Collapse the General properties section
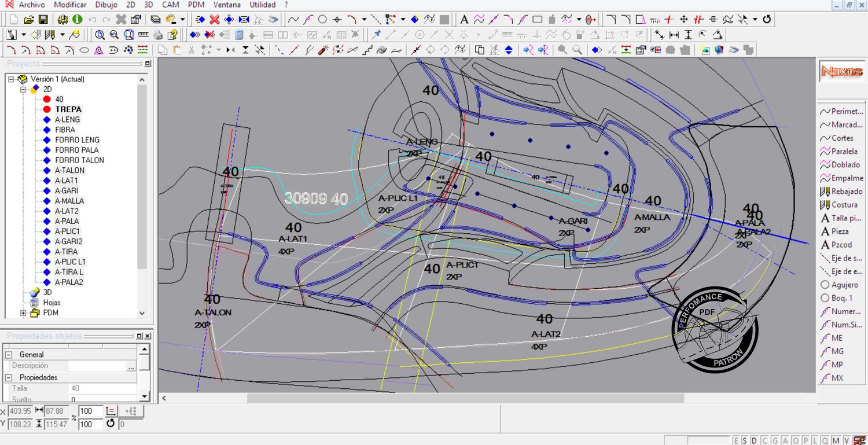The image size is (868, 445). tap(9, 355)
